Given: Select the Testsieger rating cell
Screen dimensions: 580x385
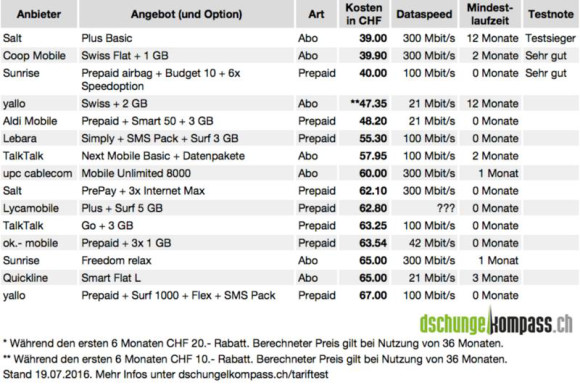Looking at the screenshot, I should (550, 38).
